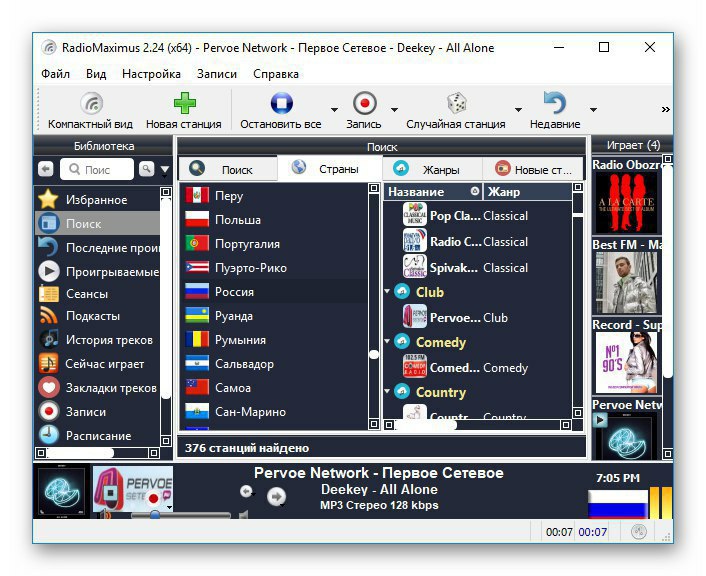Select the Pervoe Club station row
Screen dimensions: 706x576
pyautogui.click(x=478, y=317)
